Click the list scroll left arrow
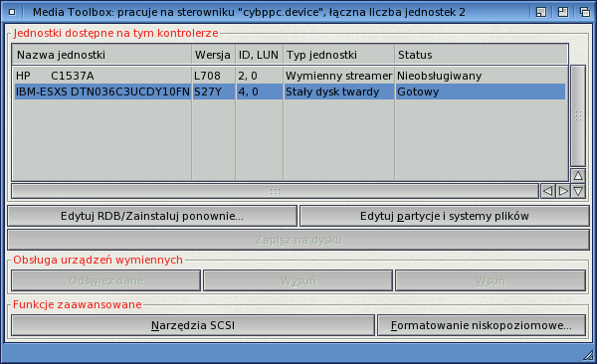Screen dimensions: 597x364 tap(547, 191)
